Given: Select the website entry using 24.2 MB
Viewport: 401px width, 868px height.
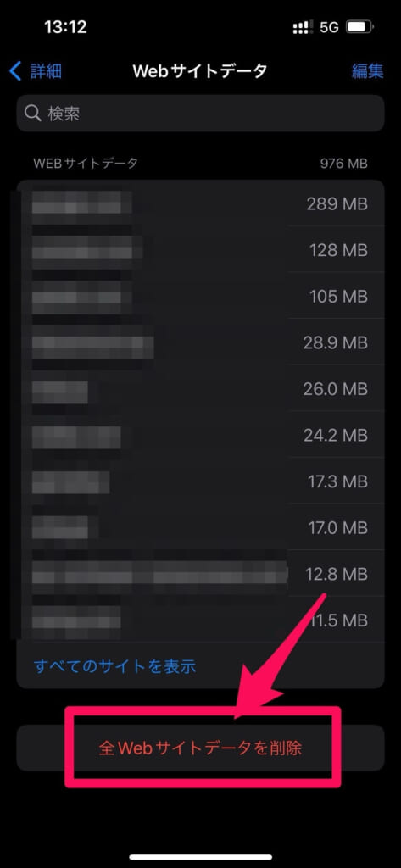Looking at the screenshot, I should pyautogui.click(x=200, y=435).
